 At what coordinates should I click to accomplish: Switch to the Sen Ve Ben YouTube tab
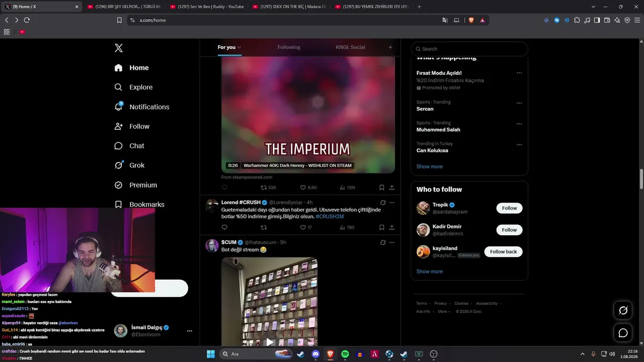pyautogui.click(x=207, y=7)
